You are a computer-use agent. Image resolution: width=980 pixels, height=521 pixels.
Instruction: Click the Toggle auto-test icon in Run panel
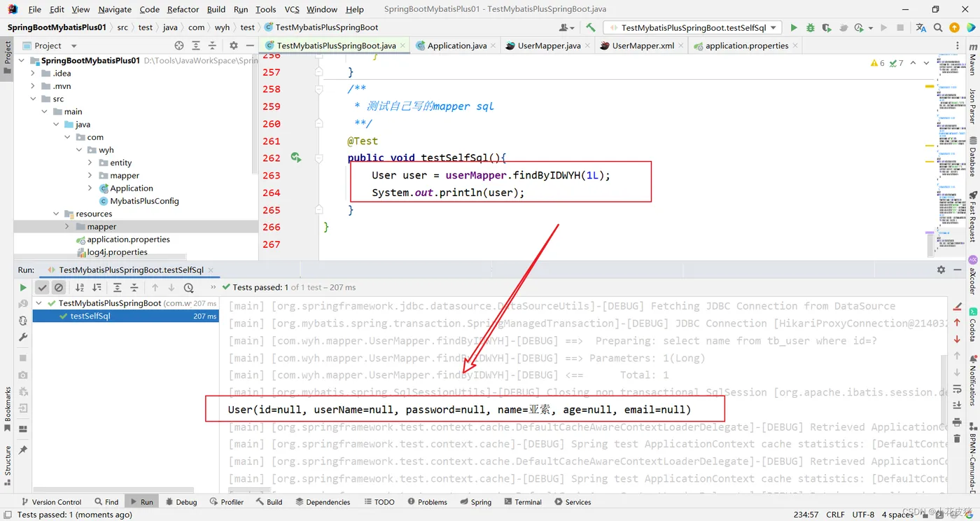pos(23,320)
